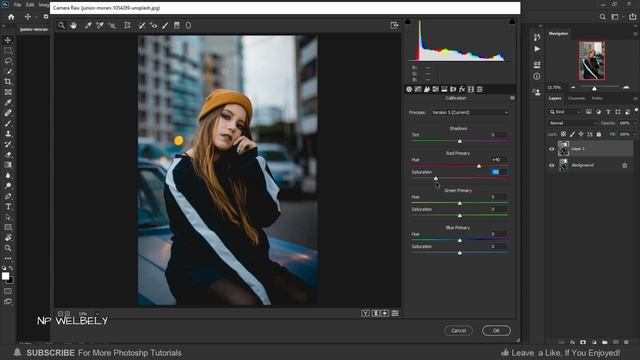The height and width of the screenshot is (360, 640).
Task: Click the Red Primary Hue value field
Action: [498, 160]
